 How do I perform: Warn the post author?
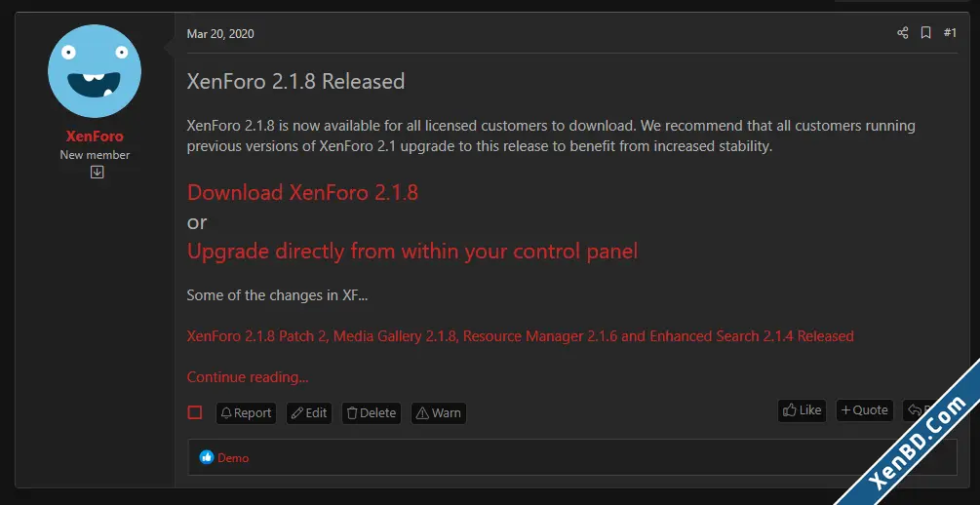439,413
